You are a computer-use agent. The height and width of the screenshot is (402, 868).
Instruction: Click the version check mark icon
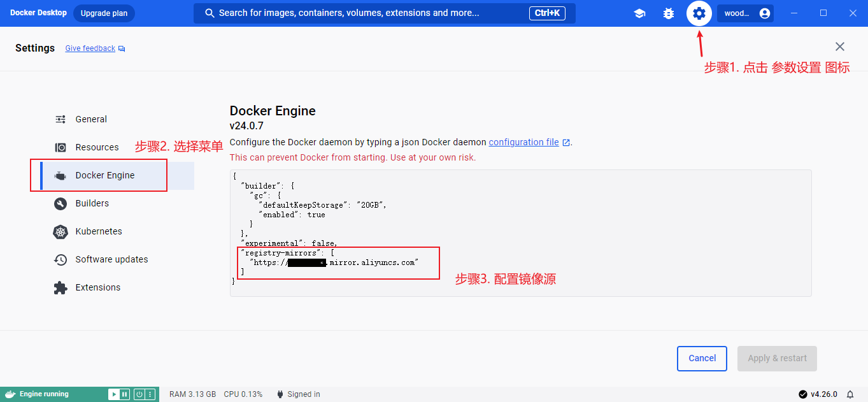pos(802,394)
